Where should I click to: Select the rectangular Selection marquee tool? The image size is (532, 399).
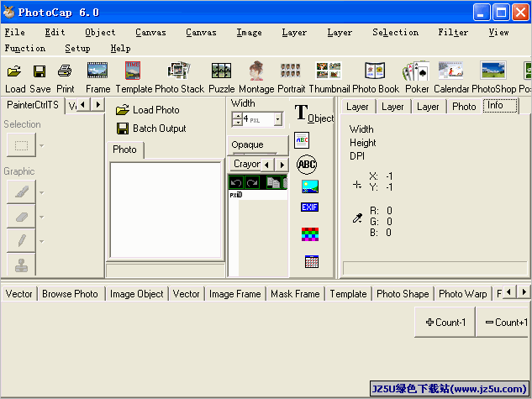(21, 145)
